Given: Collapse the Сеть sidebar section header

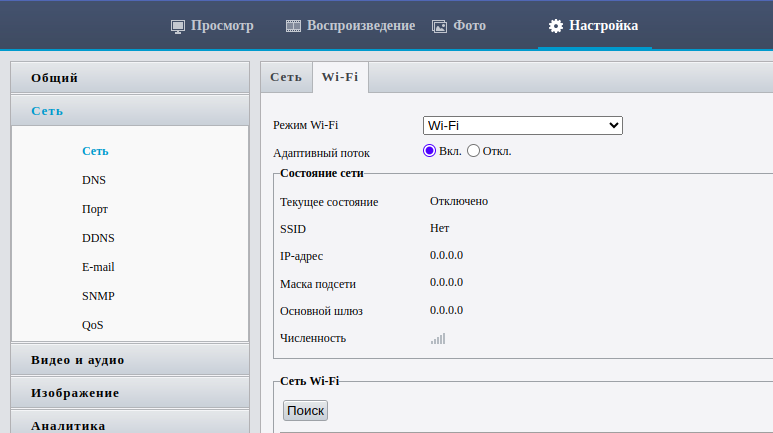Looking at the screenshot, I should [x=130, y=110].
